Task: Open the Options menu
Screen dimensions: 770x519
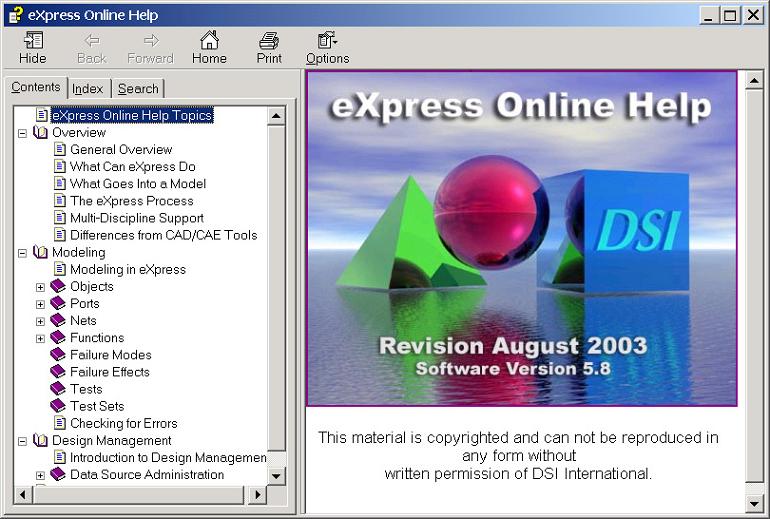Action: click(328, 48)
